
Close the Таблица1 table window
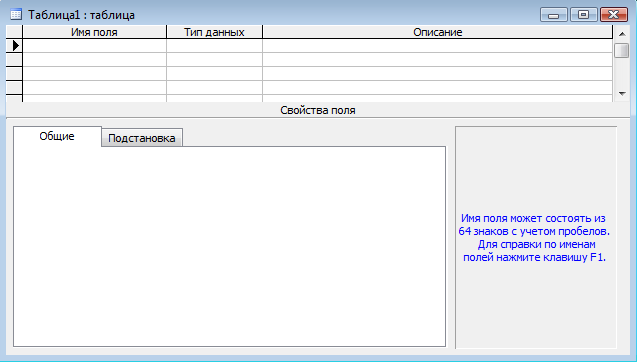coord(614,15)
